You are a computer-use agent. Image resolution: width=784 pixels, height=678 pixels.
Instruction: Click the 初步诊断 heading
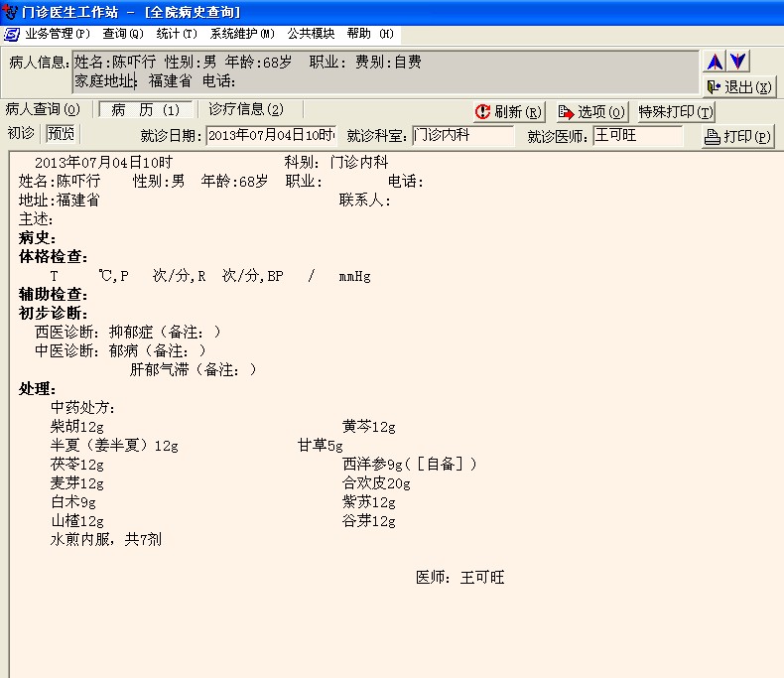coord(53,313)
